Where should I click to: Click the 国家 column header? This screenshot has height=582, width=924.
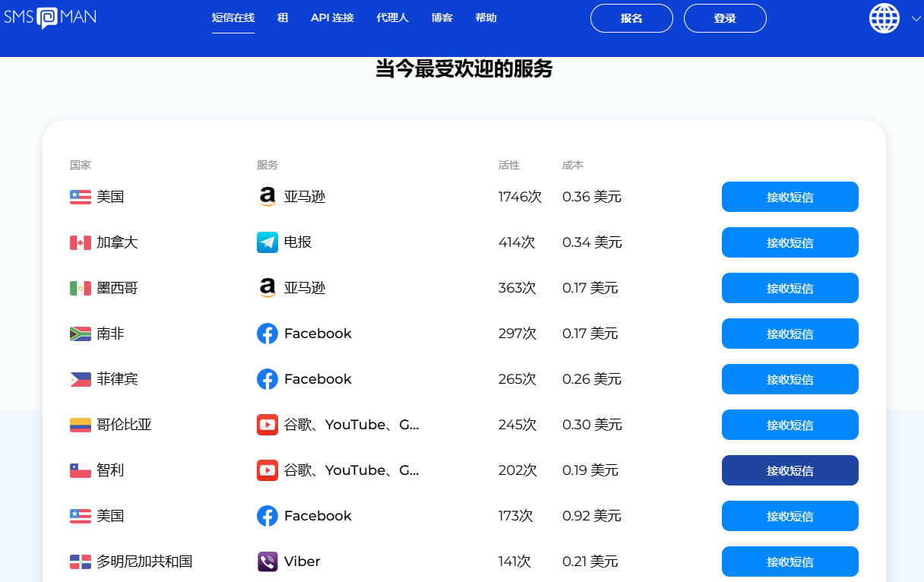[81, 165]
